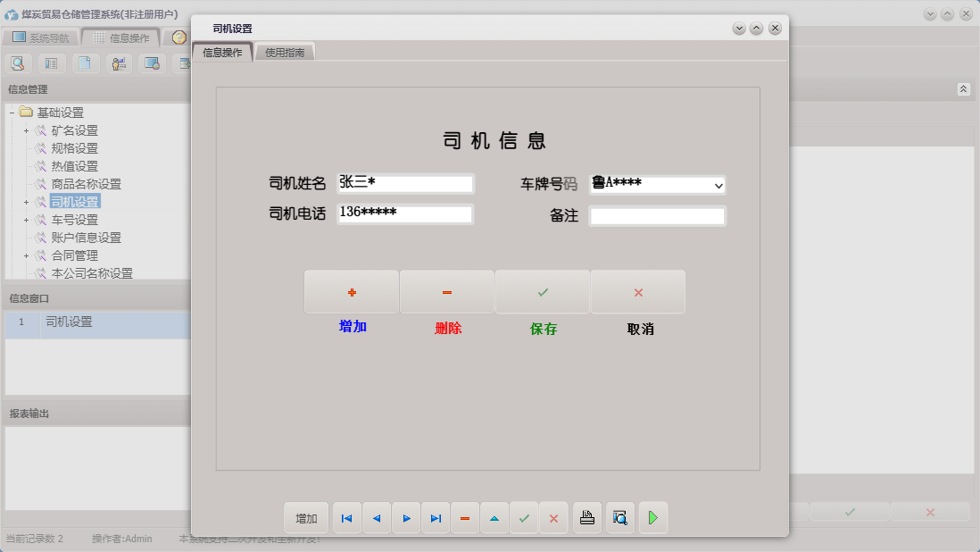Click the monitor with globe toolbar icon
Viewport: 980px width, 552px height.
click(152, 63)
